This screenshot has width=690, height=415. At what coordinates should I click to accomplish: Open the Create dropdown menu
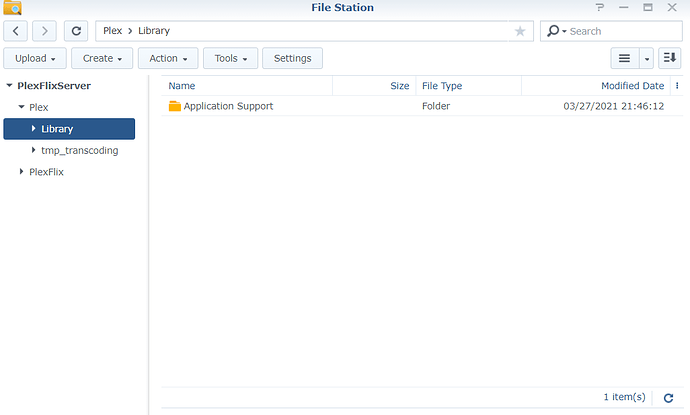coord(102,58)
